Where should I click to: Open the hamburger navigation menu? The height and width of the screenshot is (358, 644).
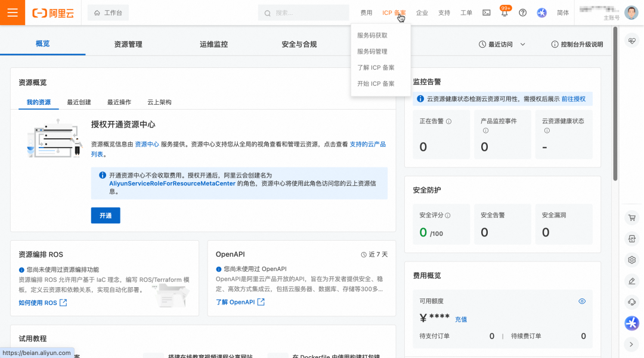13,13
